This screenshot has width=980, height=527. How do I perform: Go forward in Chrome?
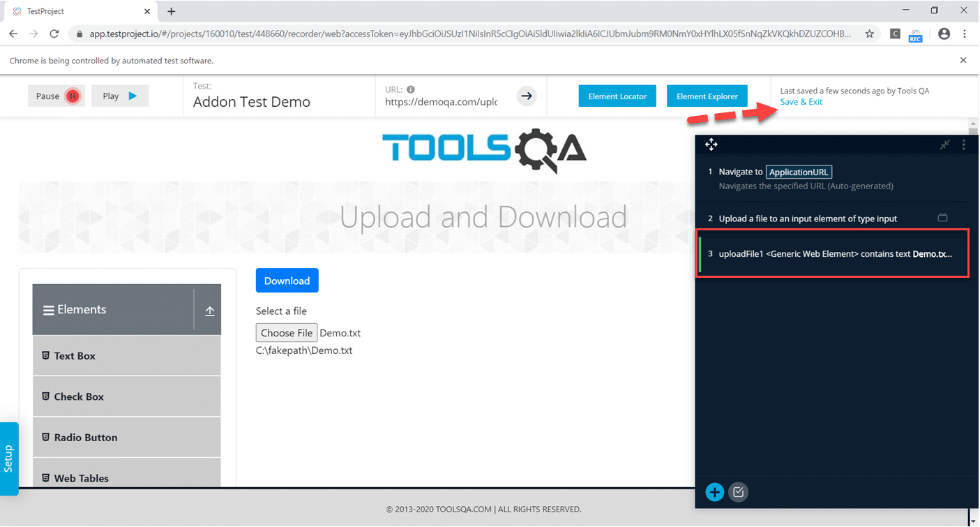pyautogui.click(x=33, y=34)
